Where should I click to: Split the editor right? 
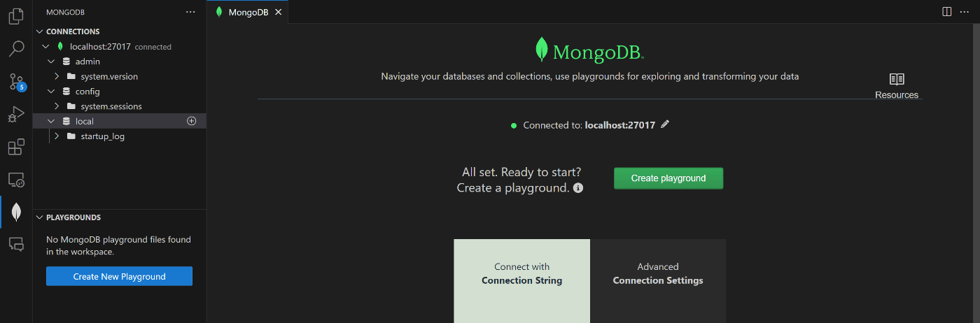946,12
